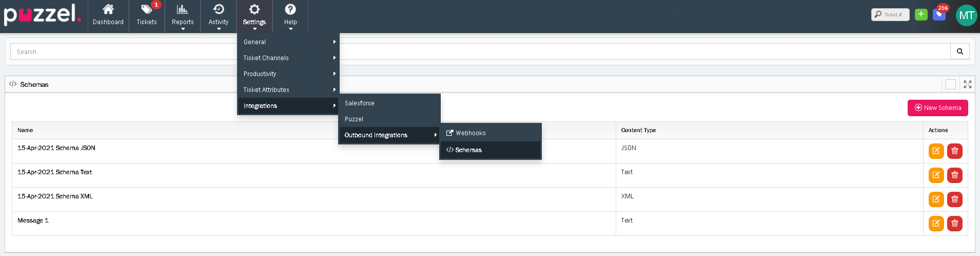980x256 pixels.
Task: Expand the Reports dropdown menu
Action: [x=183, y=16]
